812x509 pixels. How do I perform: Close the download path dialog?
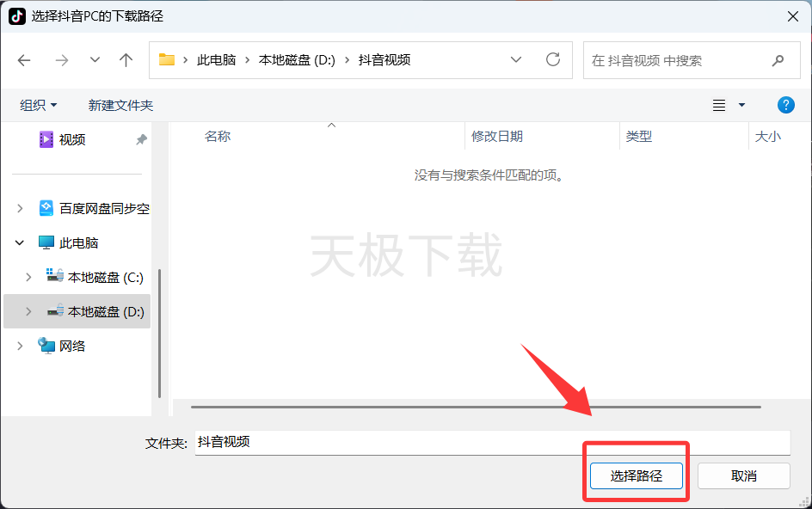(x=792, y=16)
